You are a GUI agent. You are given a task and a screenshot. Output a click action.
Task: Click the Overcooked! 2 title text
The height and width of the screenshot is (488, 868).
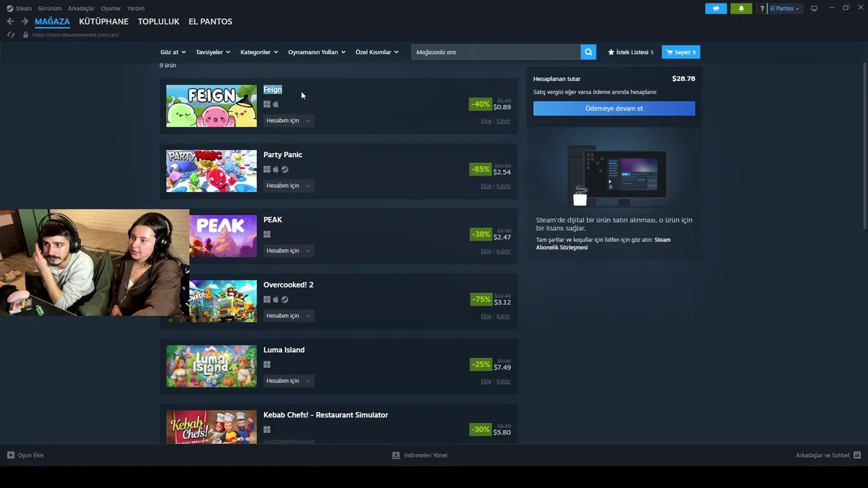pos(288,285)
